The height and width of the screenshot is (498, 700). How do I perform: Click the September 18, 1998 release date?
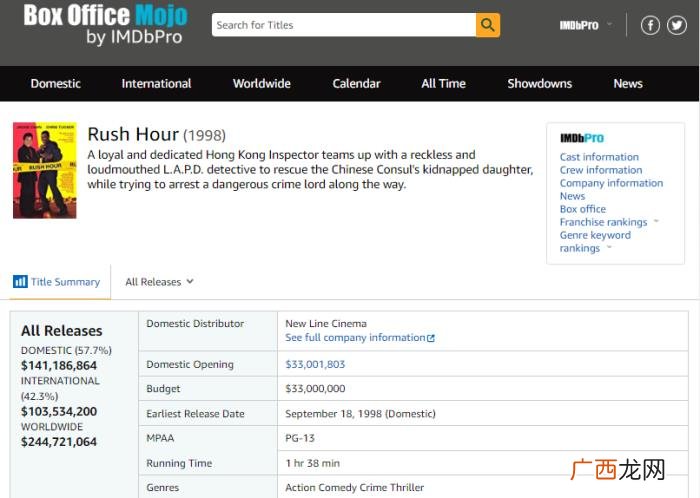pyautogui.click(x=360, y=414)
